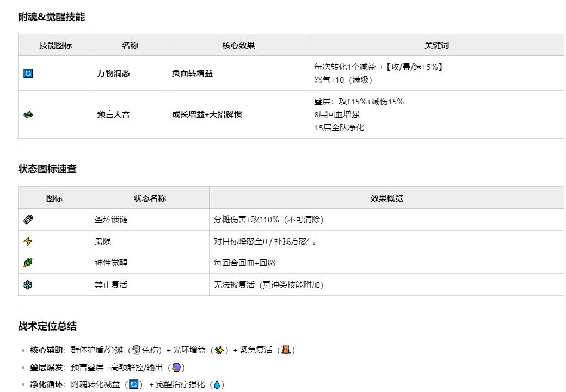Click the water droplet emoji after 觉醒治疗强化
The width and height of the screenshot is (566, 392).
tap(217, 384)
